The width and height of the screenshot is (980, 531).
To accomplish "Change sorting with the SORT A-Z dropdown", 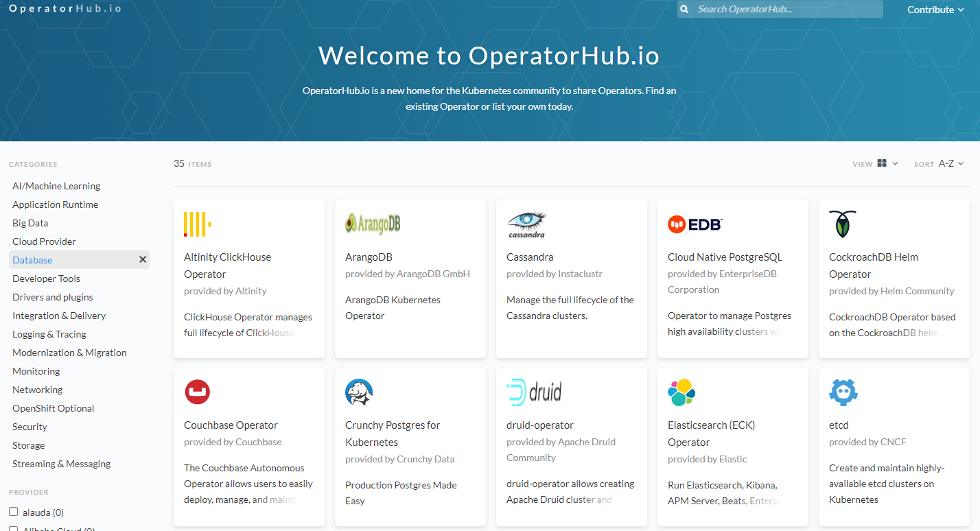I will click(947, 163).
